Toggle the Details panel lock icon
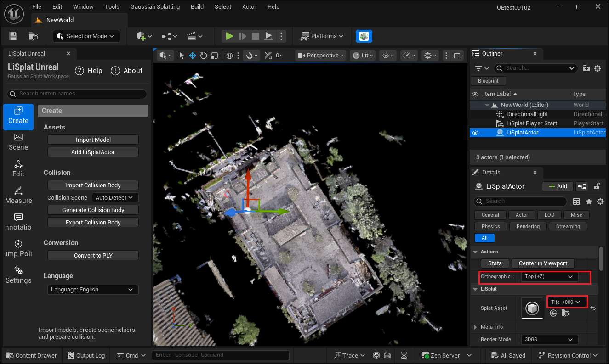The image size is (609, 364). (x=597, y=186)
